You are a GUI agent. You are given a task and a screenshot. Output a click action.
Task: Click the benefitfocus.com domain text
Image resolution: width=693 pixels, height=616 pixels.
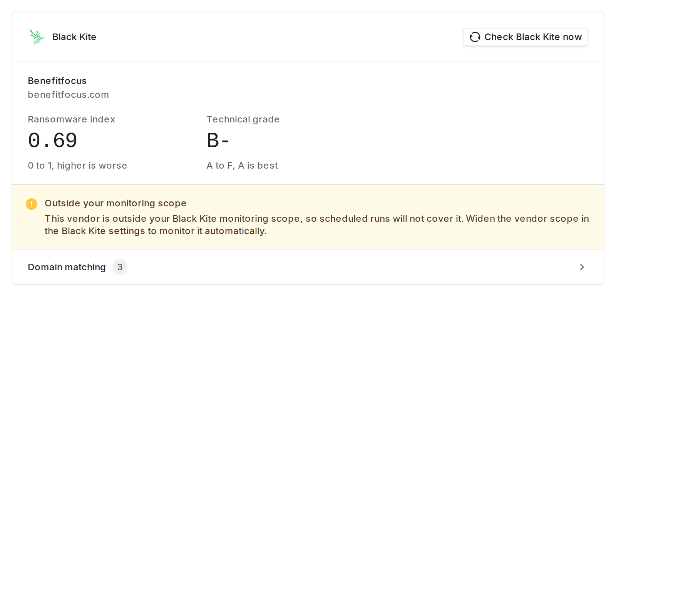click(68, 95)
